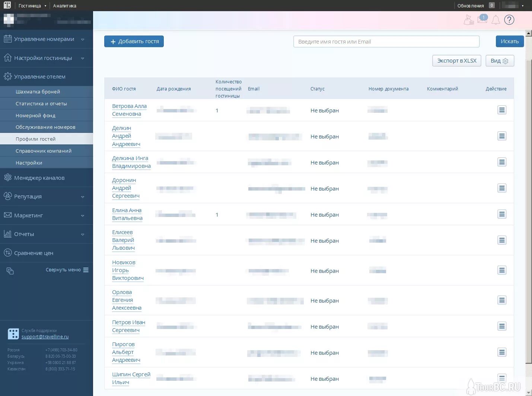Open action menu for Орлова Евгения Алексеевна

click(502, 300)
